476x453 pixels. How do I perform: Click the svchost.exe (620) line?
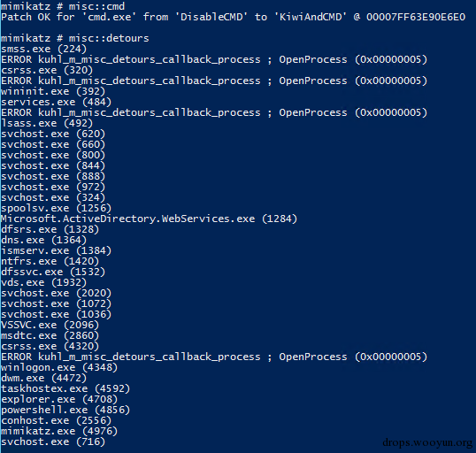click(x=53, y=134)
